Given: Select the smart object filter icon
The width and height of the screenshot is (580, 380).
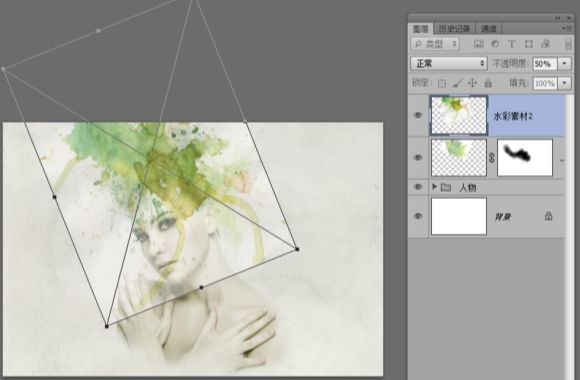Looking at the screenshot, I should 545,44.
